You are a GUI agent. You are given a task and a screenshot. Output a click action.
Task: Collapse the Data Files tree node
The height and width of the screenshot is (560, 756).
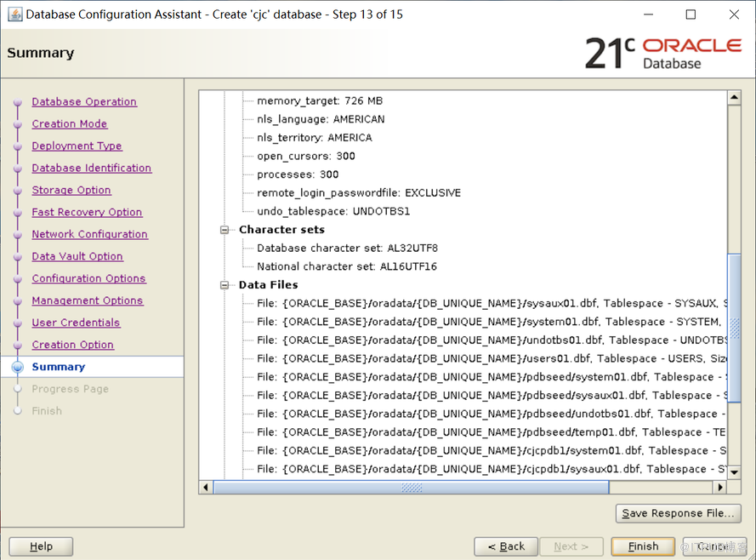point(225,285)
